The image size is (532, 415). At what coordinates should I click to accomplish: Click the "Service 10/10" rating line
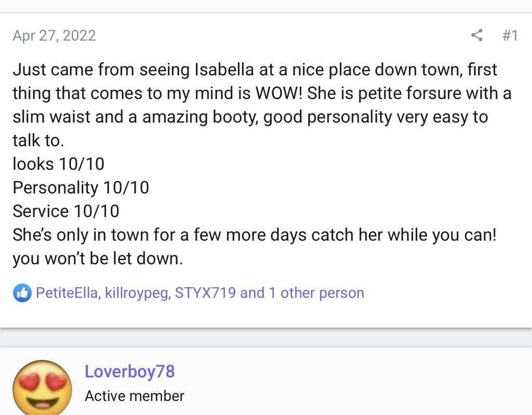point(65,211)
